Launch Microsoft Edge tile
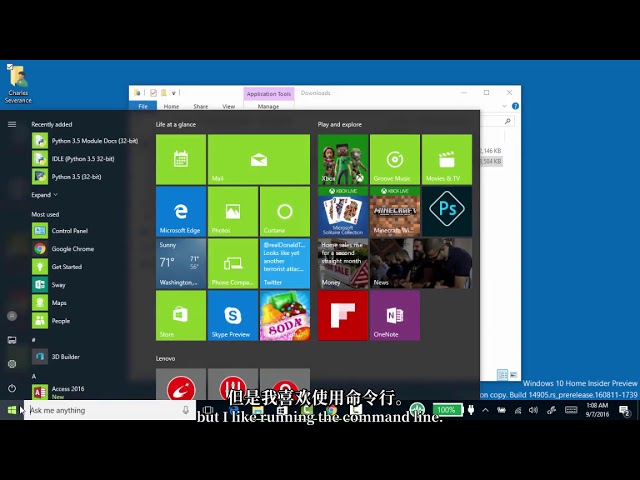The height and width of the screenshot is (480, 640). tap(181, 211)
